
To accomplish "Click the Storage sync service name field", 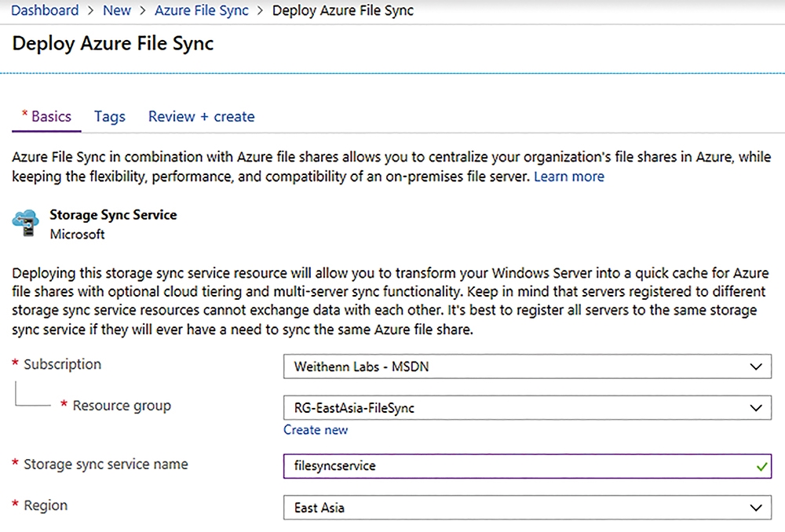I will 528,466.
